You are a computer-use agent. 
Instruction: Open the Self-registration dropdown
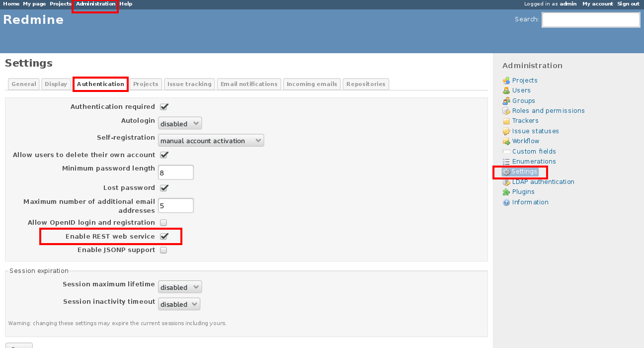(211, 140)
